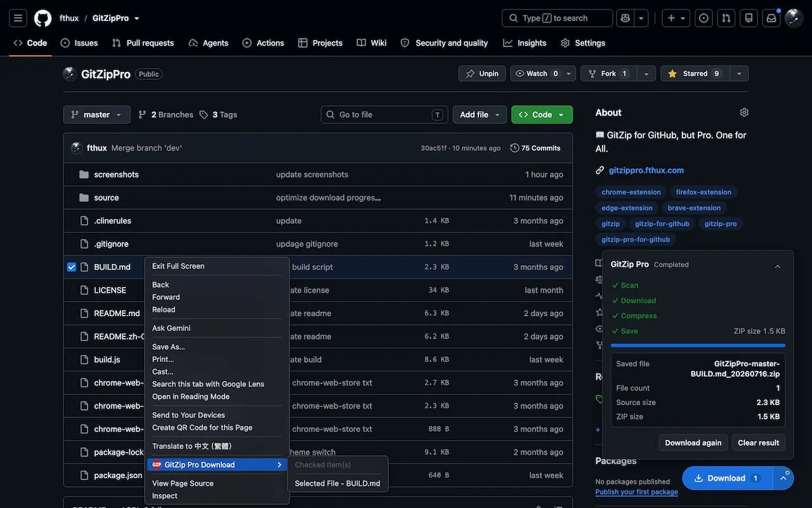Click the branch icon beside 2 Branches

coord(143,115)
